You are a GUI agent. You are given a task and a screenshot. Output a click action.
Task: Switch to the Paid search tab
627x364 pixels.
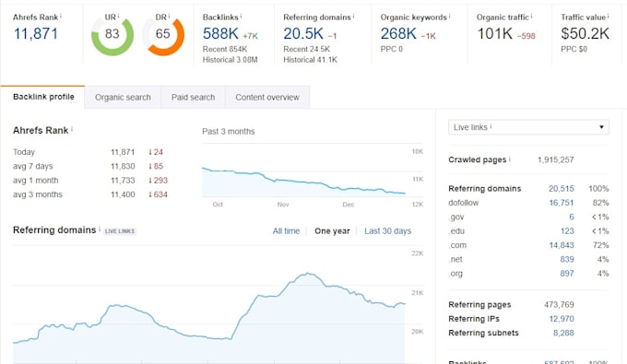[193, 97]
